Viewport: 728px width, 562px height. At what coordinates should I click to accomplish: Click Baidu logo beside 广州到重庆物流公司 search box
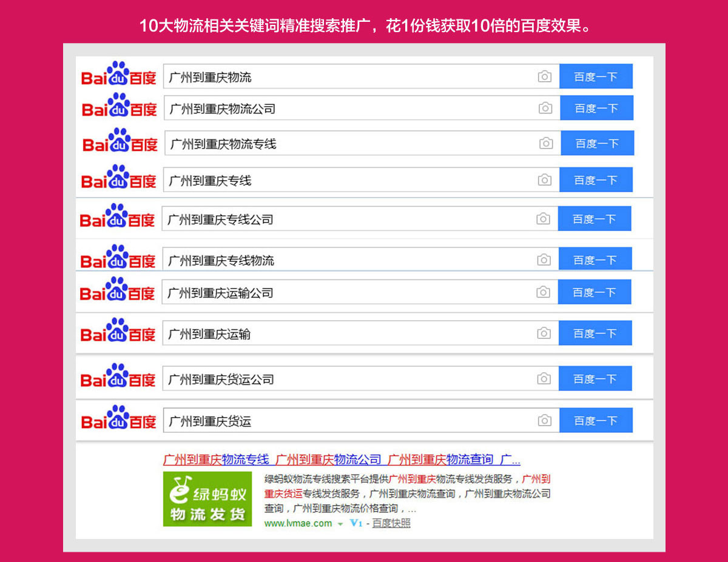point(120,105)
